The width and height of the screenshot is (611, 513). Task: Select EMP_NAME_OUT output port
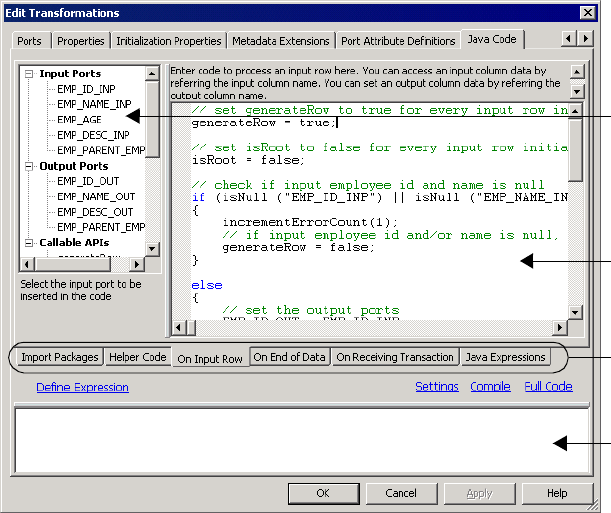tap(96, 197)
